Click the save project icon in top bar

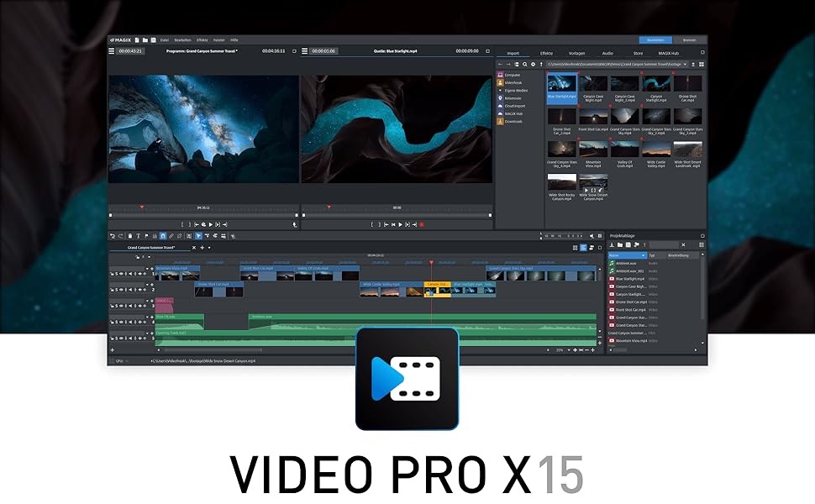153,40
